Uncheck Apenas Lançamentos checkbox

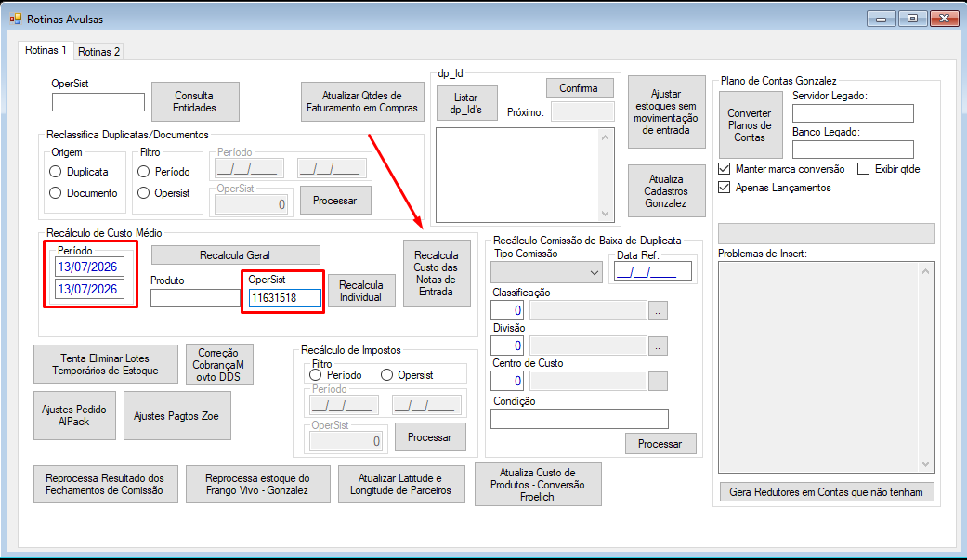click(x=725, y=187)
